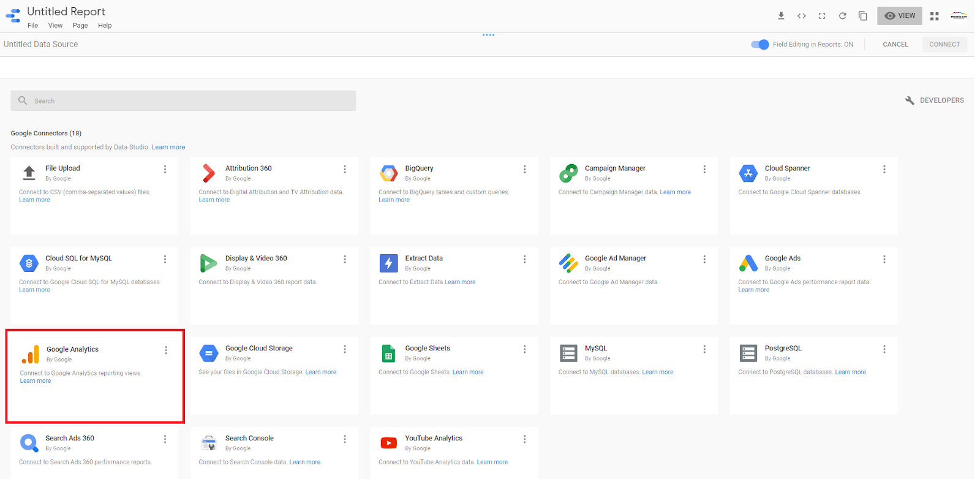Open the Page menu
This screenshot has height=479, width=980.
[80, 26]
